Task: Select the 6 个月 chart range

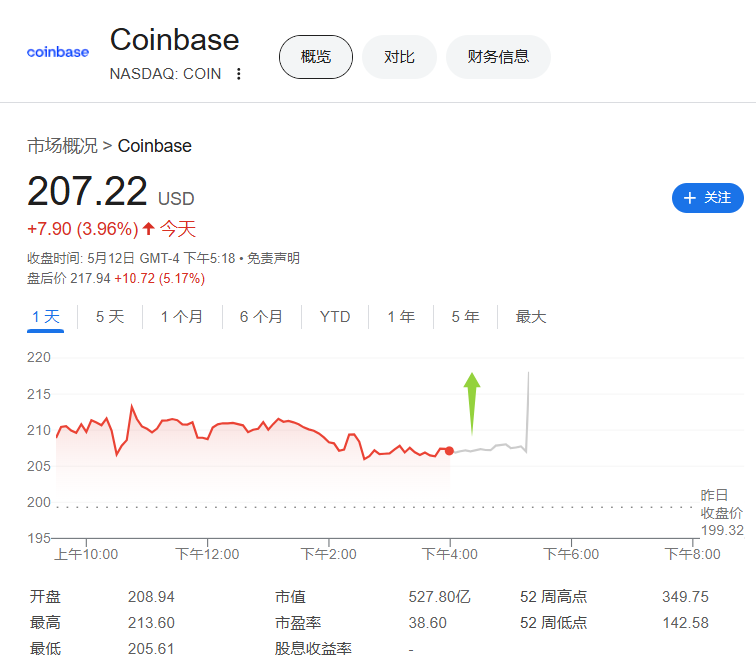Action: [x=261, y=317]
